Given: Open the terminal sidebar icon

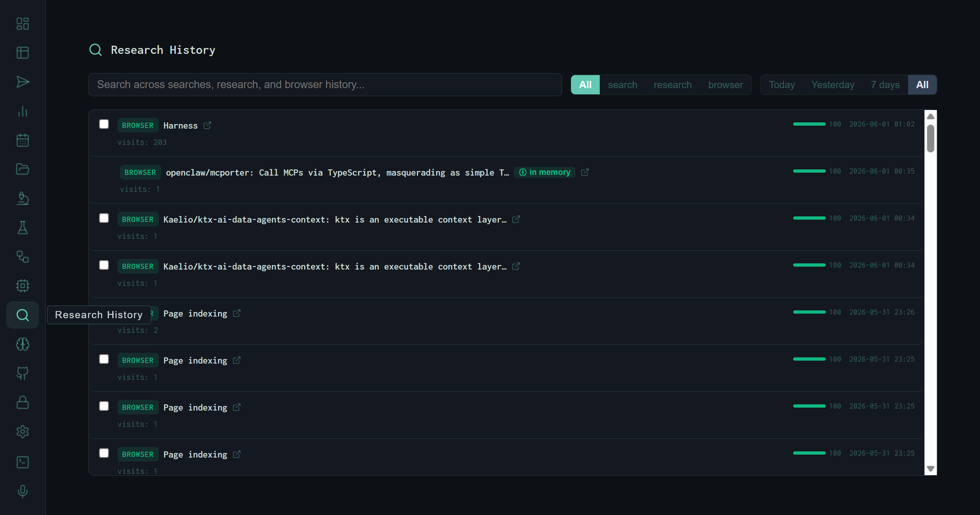Looking at the screenshot, I should point(23,462).
